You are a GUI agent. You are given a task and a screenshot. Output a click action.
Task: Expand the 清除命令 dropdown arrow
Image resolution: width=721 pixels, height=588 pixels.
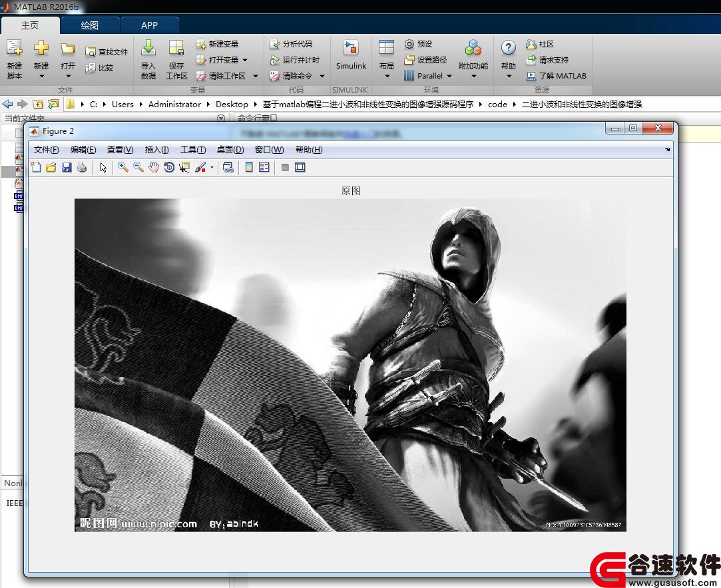[322, 76]
